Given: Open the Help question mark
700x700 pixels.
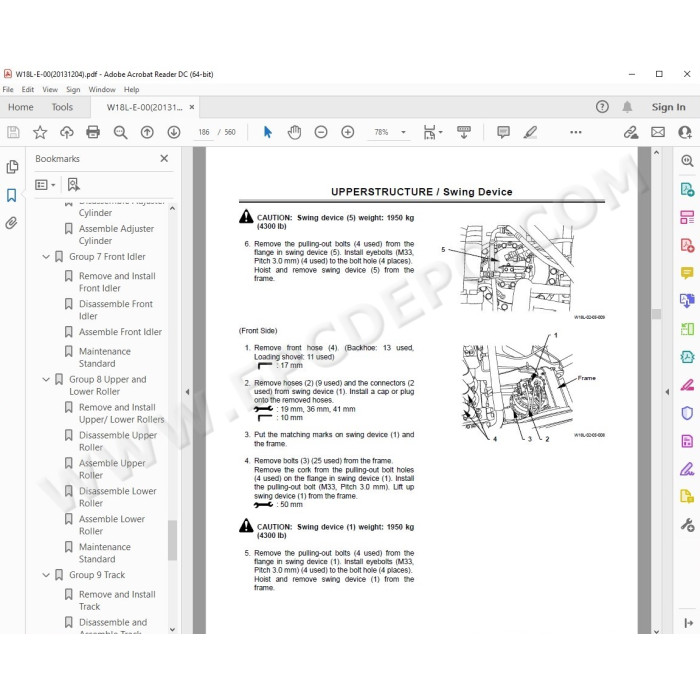Looking at the screenshot, I should tap(602, 107).
